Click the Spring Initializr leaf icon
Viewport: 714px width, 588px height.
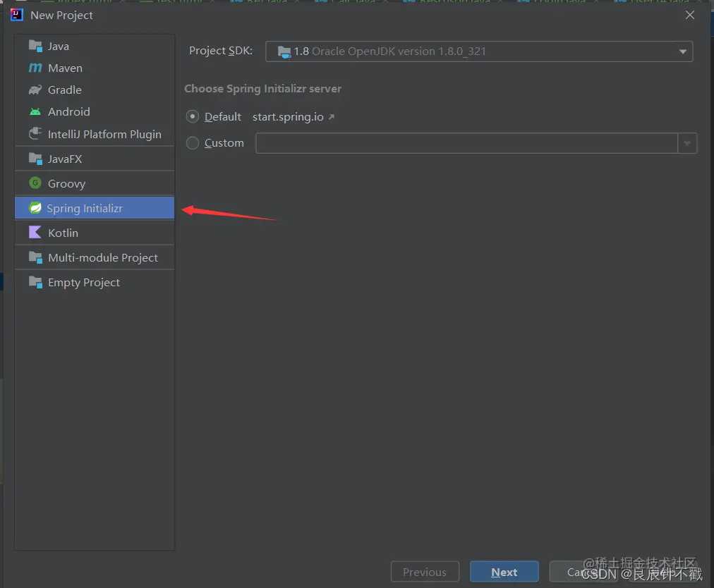point(35,208)
